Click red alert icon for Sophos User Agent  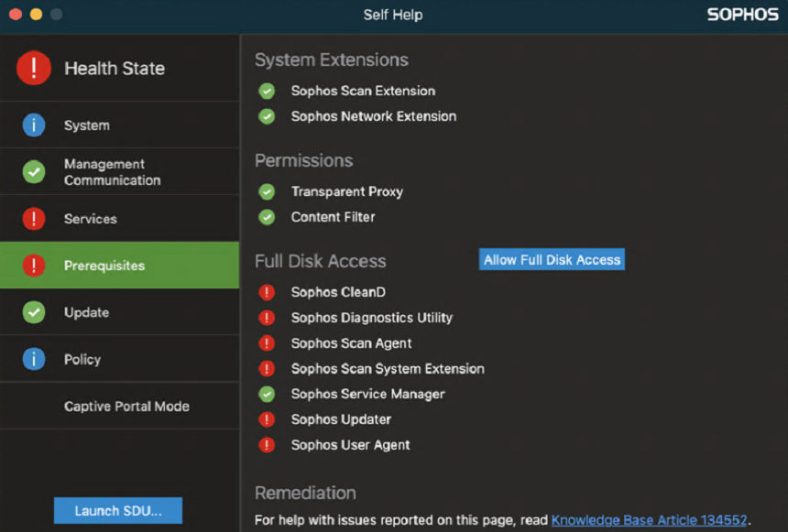pyautogui.click(x=267, y=445)
